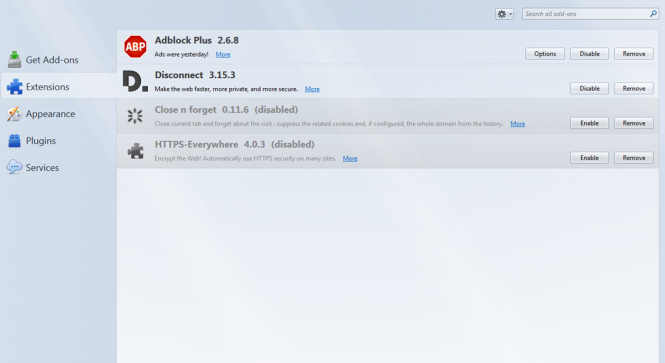This screenshot has height=363, width=665.
Task: Click the HTTPS-Everywhere puzzle piece icon
Action: tap(136, 151)
